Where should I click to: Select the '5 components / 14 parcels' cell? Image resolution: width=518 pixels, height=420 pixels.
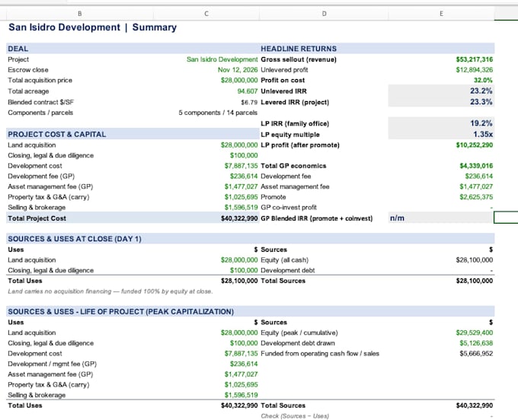pos(218,113)
